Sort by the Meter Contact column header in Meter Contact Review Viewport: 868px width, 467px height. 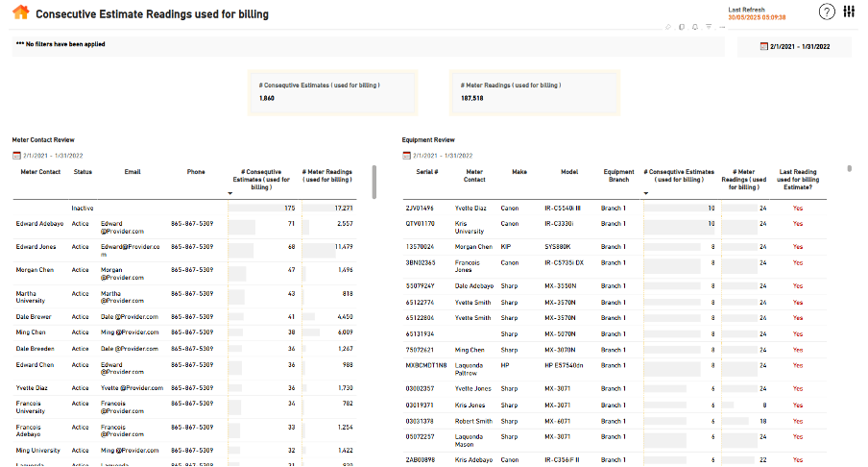(40, 172)
